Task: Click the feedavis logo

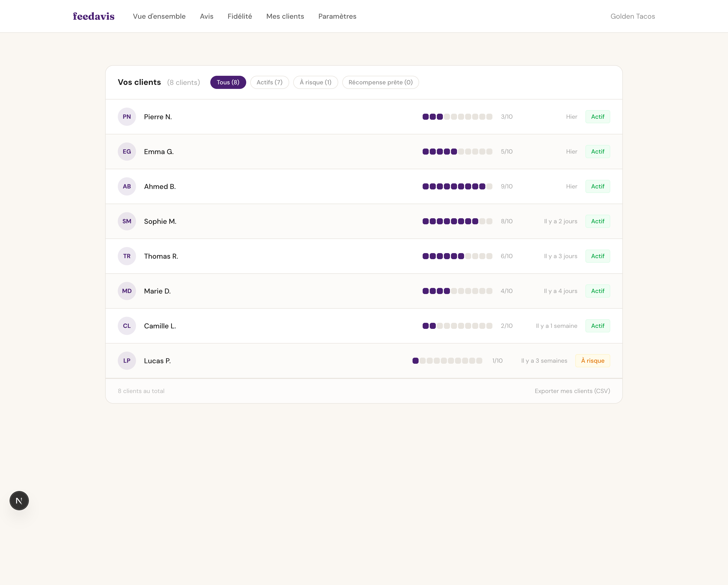Action: (x=94, y=16)
